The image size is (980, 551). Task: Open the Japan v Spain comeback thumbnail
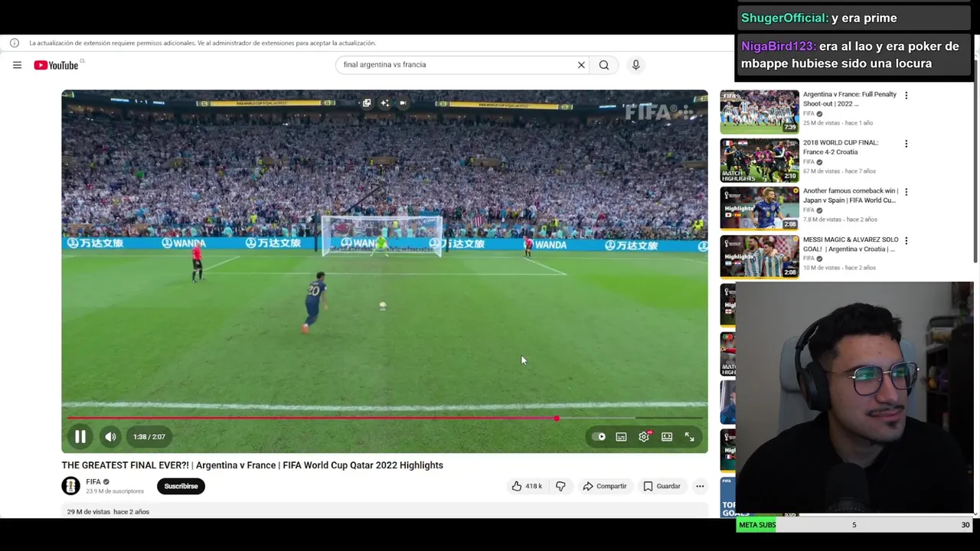tap(759, 208)
